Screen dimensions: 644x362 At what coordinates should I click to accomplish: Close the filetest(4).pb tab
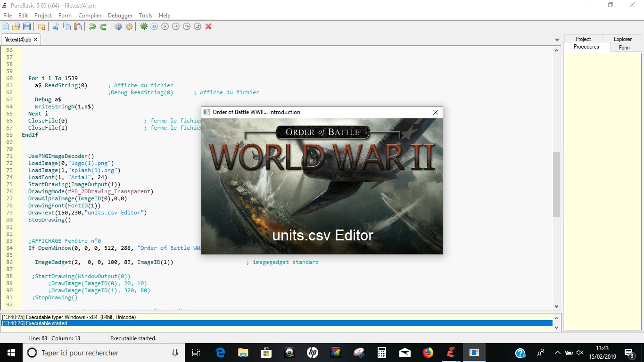point(35,40)
